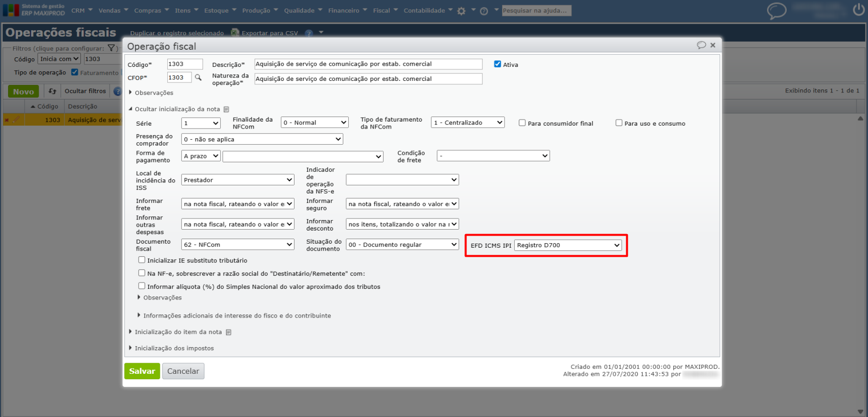This screenshot has height=417, width=868.
Task: Check Inicializar IE substituto tributário
Action: coord(142,260)
